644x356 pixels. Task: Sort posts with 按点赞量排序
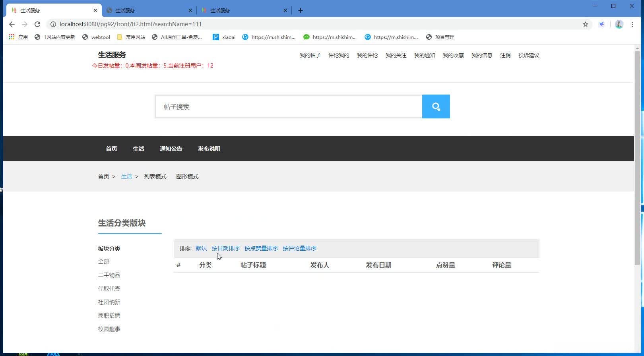point(261,248)
